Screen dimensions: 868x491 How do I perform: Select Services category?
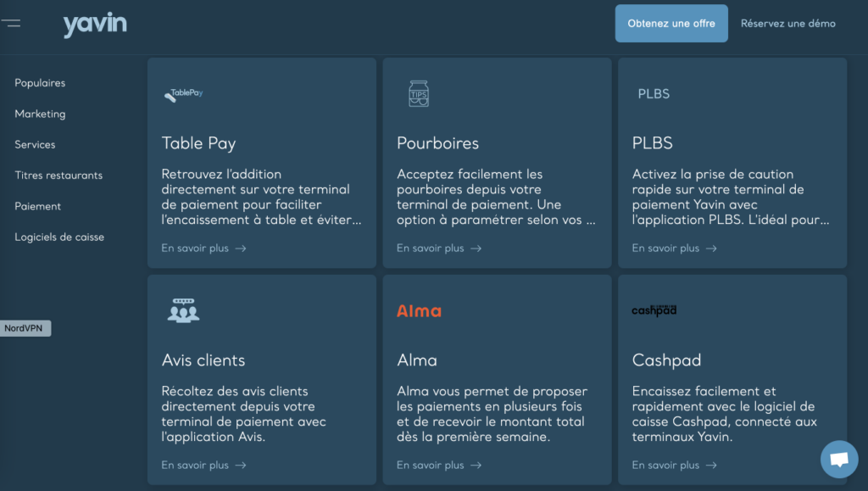tap(35, 144)
